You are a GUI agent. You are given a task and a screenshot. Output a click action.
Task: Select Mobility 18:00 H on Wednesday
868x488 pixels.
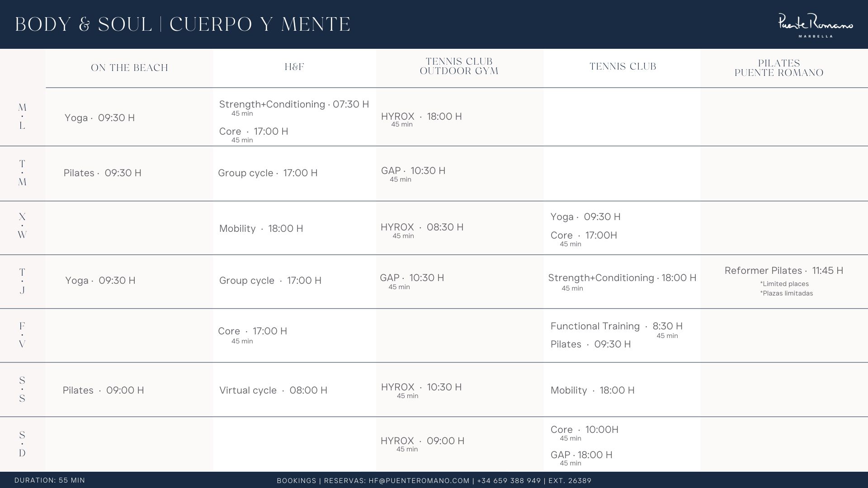pyautogui.click(x=261, y=229)
